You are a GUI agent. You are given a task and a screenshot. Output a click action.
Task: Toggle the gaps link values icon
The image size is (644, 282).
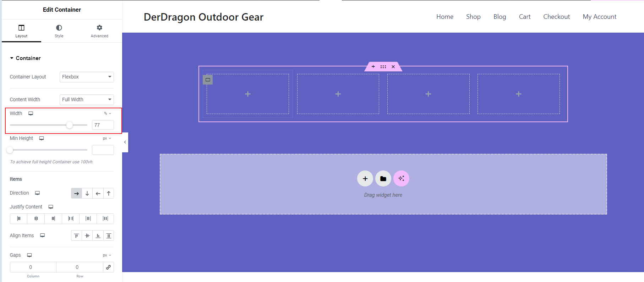tap(109, 267)
